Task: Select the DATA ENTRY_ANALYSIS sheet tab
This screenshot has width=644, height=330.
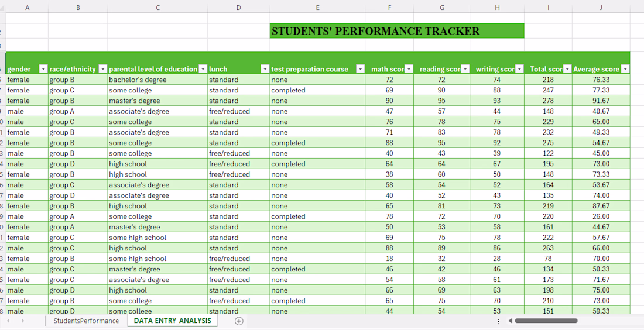Action: tap(173, 321)
